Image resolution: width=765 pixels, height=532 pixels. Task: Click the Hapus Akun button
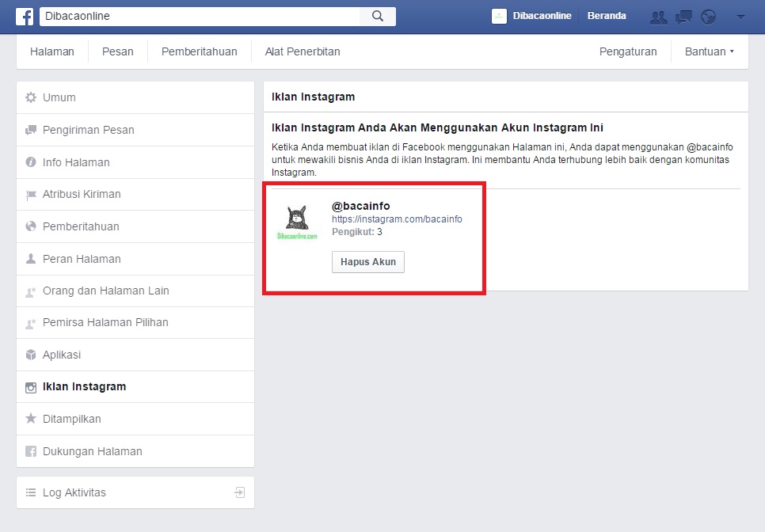click(368, 262)
